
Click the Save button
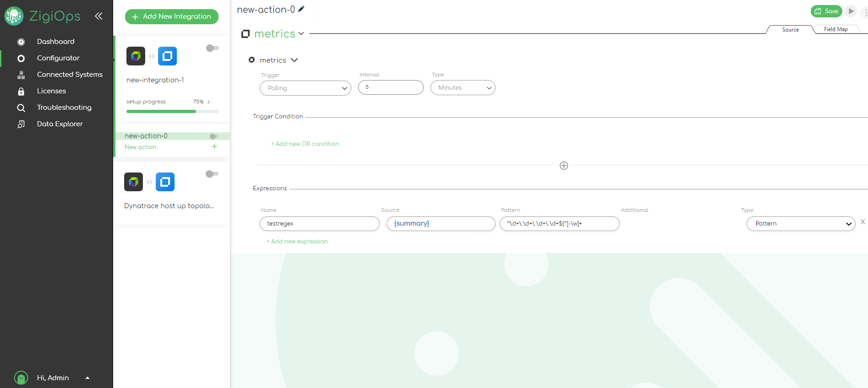click(x=826, y=11)
